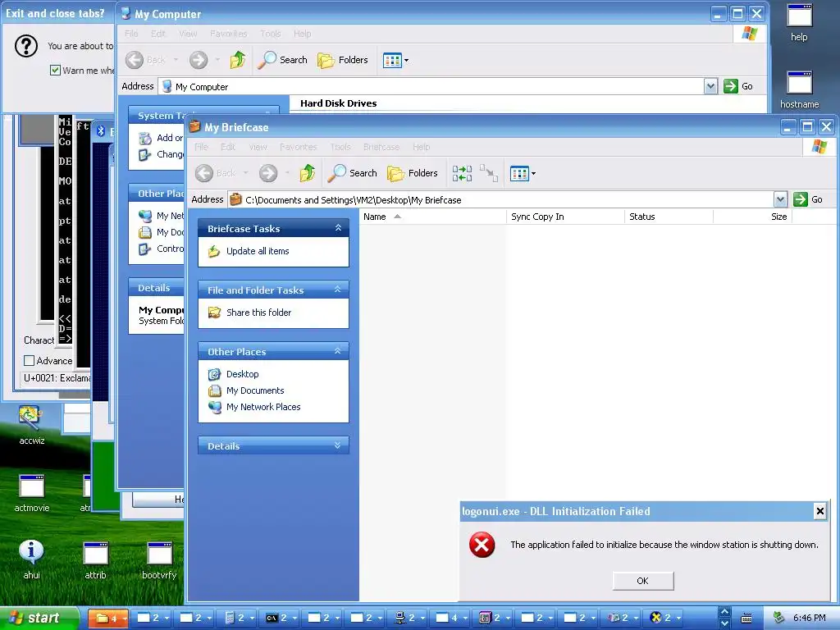The image size is (840, 630).
Task: Open the address bar dropdown in My Briefcase
Action: click(x=780, y=200)
